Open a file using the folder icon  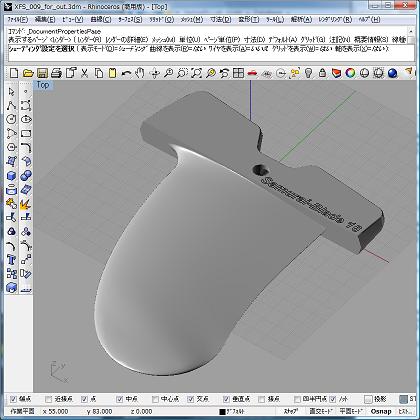(28, 73)
